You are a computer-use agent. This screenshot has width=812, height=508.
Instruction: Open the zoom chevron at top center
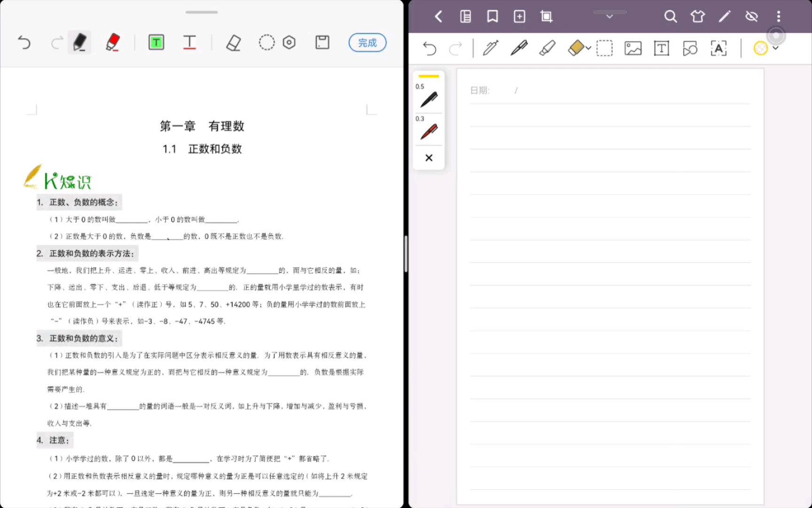pyautogui.click(x=609, y=16)
